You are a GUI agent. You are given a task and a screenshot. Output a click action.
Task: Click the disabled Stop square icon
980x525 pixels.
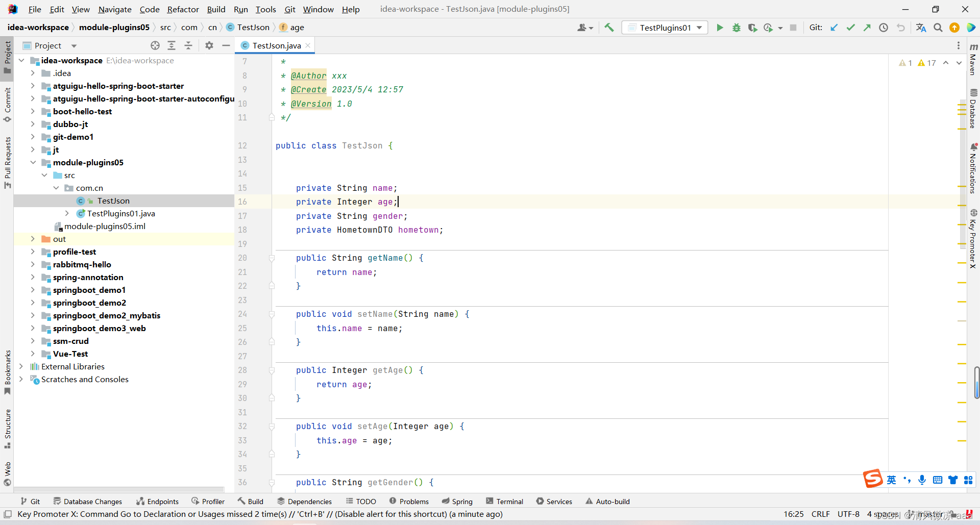(793, 28)
